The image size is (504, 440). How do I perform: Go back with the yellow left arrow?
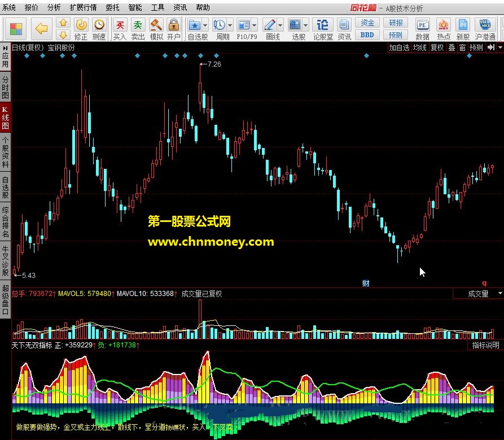(x=41, y=29)
